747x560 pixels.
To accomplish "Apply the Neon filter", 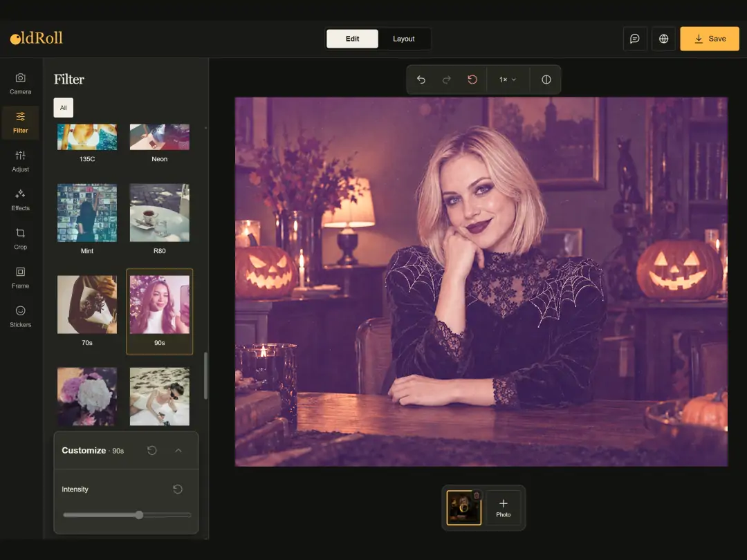I will pyautogui.click(x=160, y=143).
